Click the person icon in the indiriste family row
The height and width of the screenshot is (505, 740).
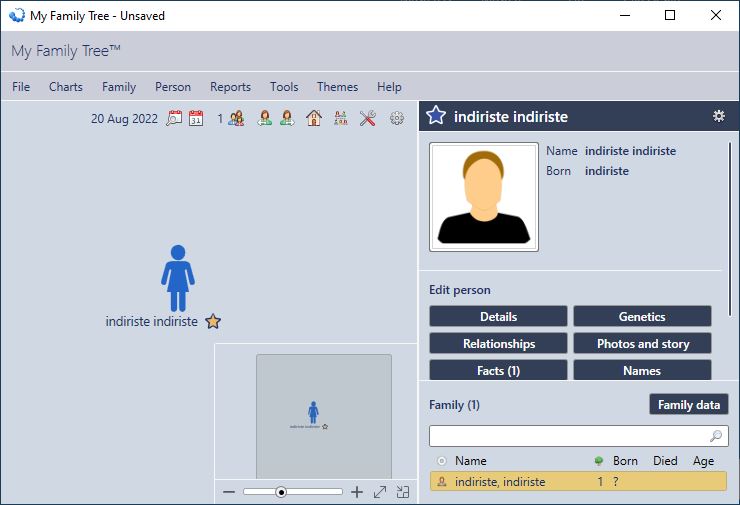pyautogui.click(x=442, y=482)
